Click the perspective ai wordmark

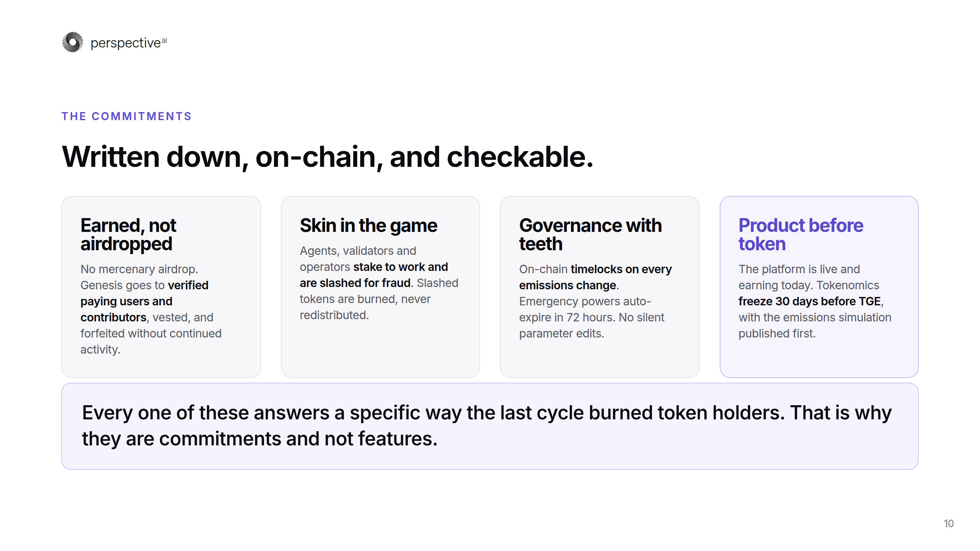click(x=129, y=43)
